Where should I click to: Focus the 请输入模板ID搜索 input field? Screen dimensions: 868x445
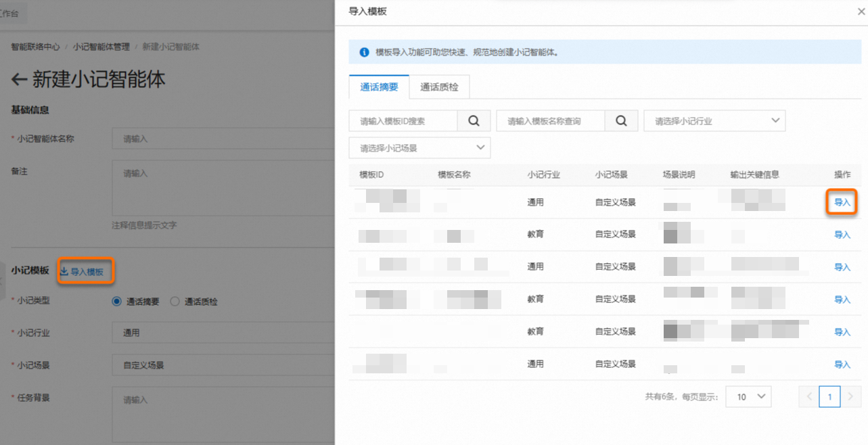(403, 121)
